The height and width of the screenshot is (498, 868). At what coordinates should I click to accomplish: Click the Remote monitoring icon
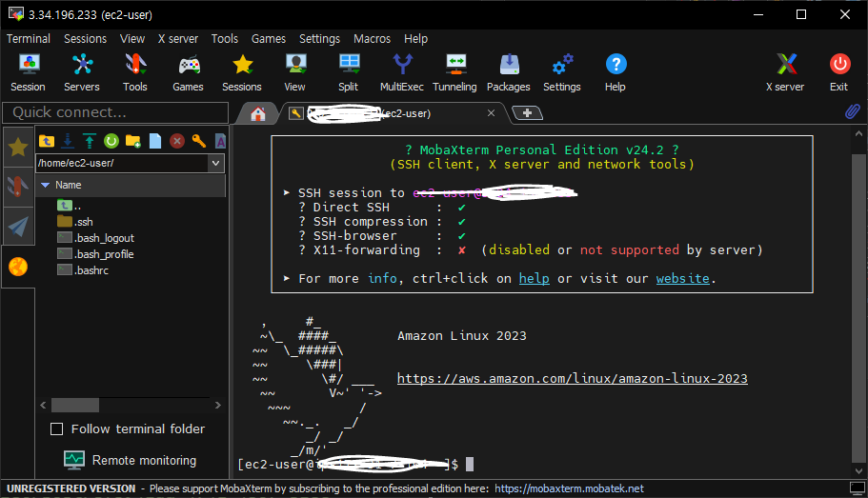coord(74,460)
